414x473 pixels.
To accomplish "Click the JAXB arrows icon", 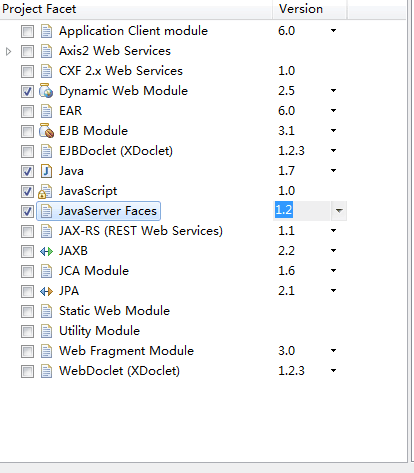I will 46,251.
